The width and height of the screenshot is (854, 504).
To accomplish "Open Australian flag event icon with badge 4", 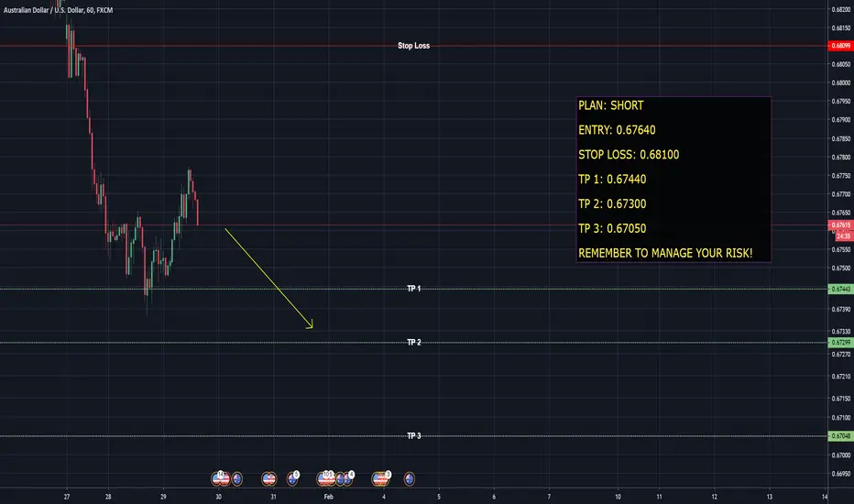I will (347, 478).
